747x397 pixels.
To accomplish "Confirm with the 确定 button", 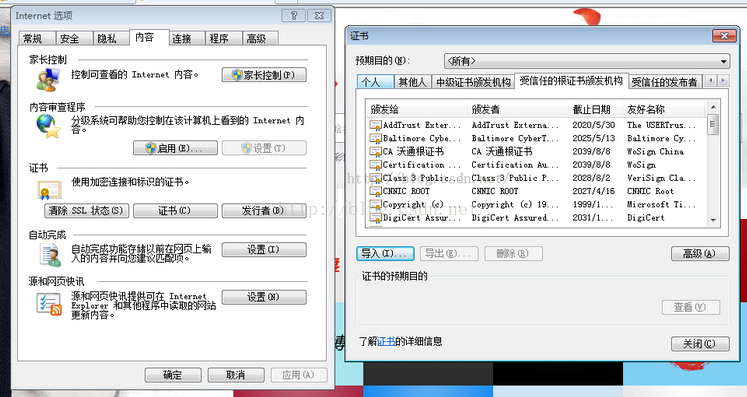I will tap(173, 375).
